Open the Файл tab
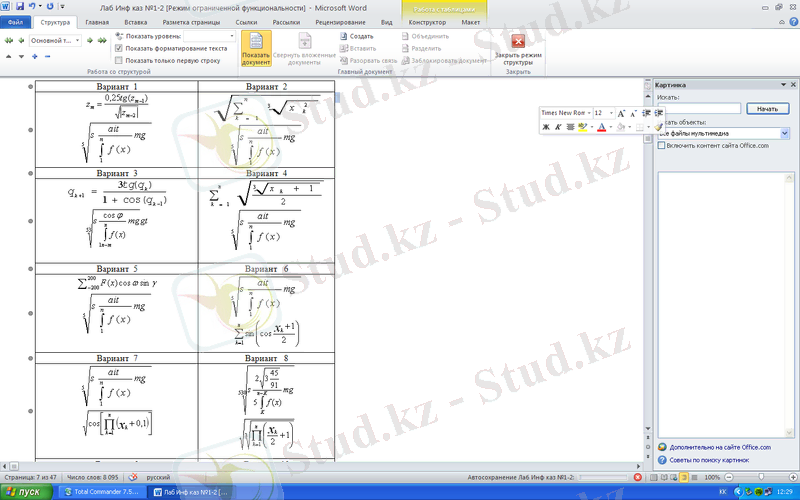Image resolution: width=800 pixels, height=500 pixels. 15,22
